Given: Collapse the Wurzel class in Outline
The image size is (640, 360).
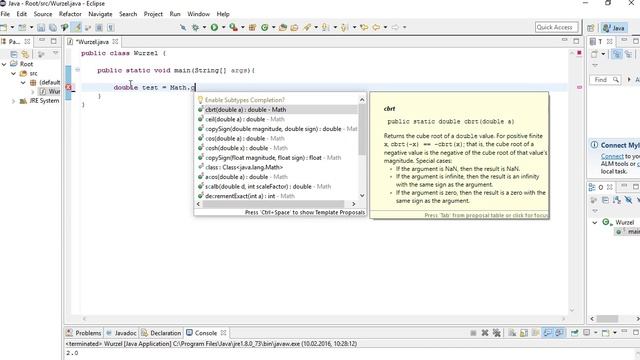Looking at the screenshot, I should pos(595,222).
